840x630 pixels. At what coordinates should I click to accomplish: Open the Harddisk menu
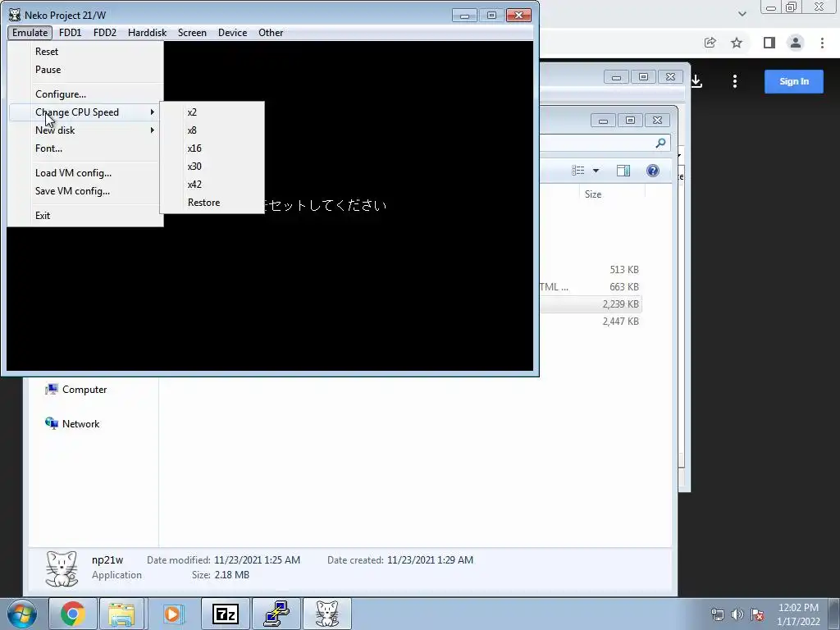147,33
